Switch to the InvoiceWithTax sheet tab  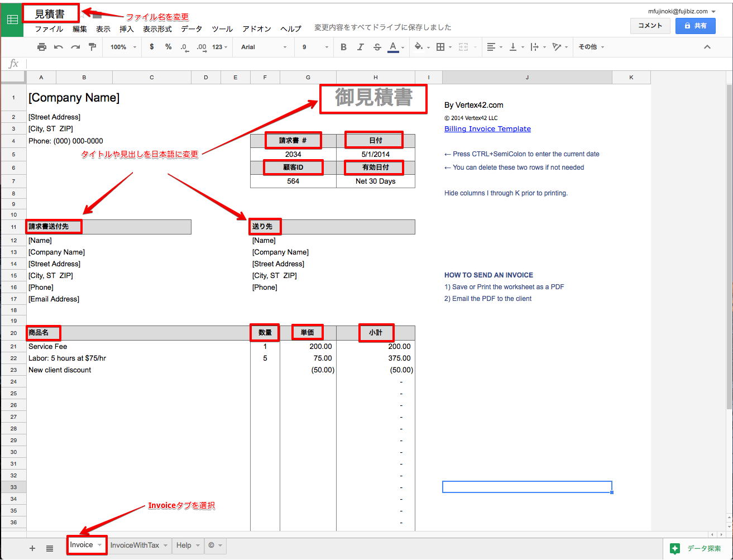135,545
